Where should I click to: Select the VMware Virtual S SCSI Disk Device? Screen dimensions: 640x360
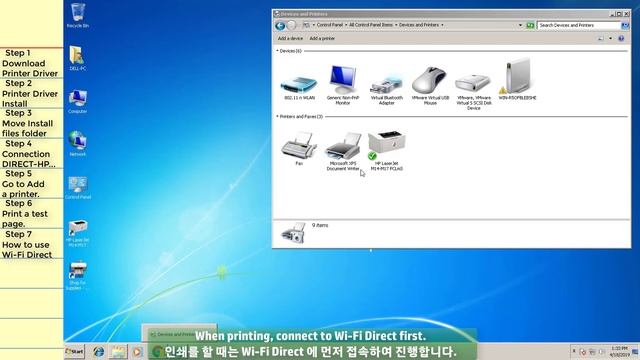pos(473,91)
